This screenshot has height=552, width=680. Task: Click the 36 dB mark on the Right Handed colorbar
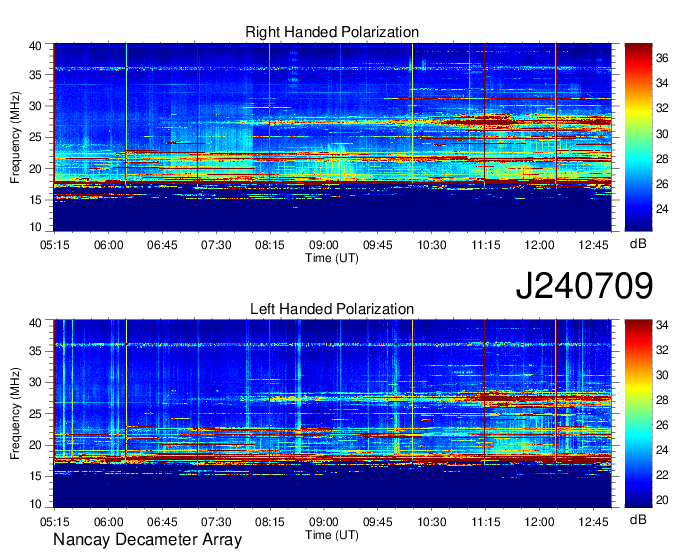662,58
